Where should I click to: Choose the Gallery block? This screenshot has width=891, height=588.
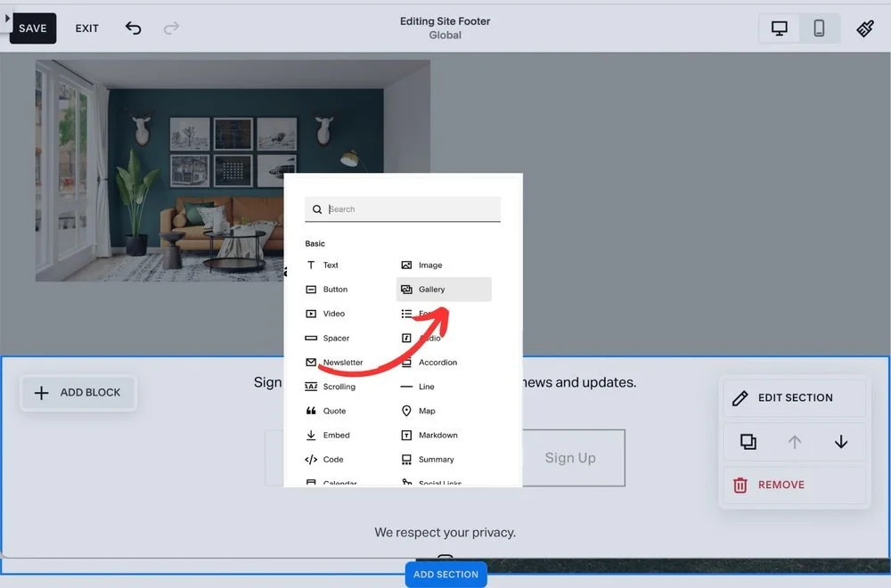click(x=443, y=290)
